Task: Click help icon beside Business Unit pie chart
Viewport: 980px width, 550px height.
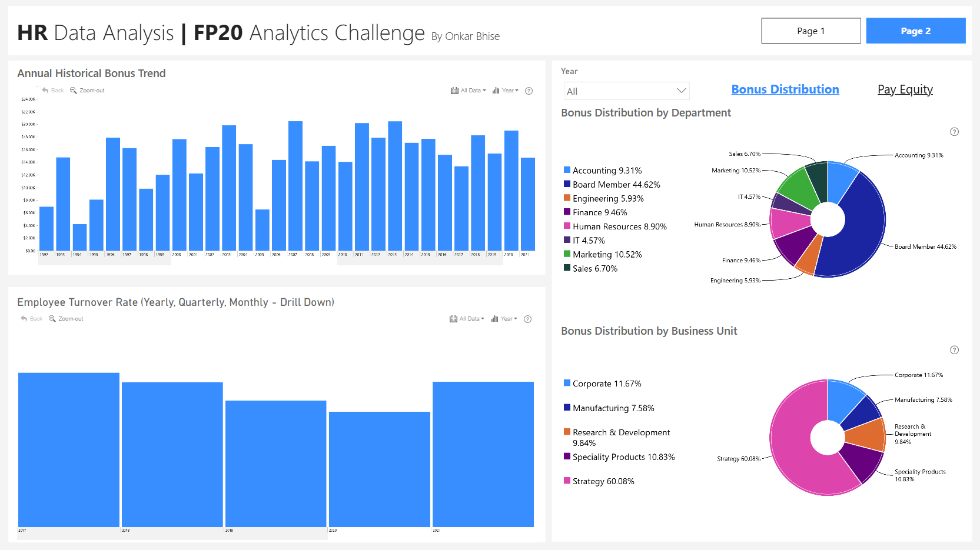Action: click(x=955, y=350)
